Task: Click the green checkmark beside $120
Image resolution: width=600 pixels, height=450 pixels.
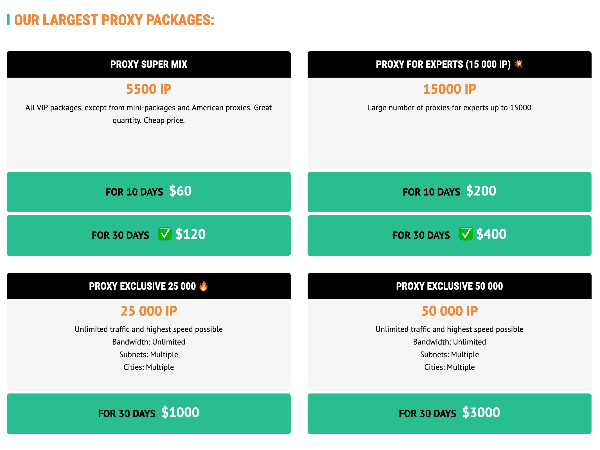Action: tap(165, 234)
